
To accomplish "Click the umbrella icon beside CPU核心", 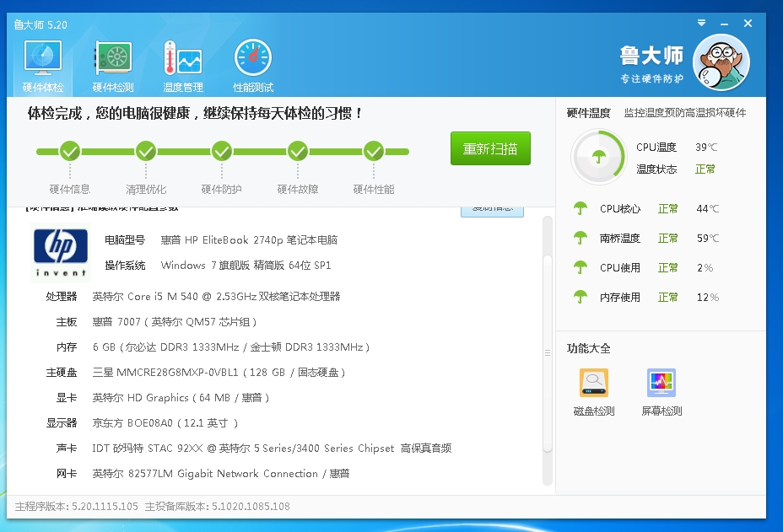I will point(580,208).
